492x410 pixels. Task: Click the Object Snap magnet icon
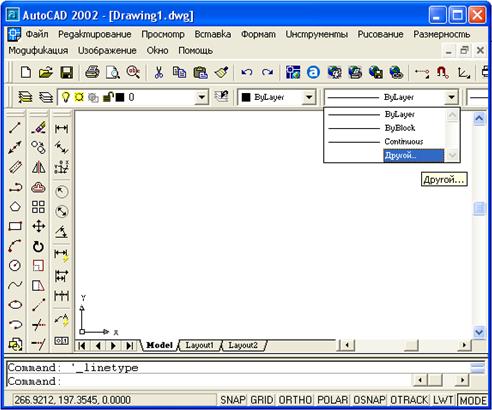[x=442, y=72]
